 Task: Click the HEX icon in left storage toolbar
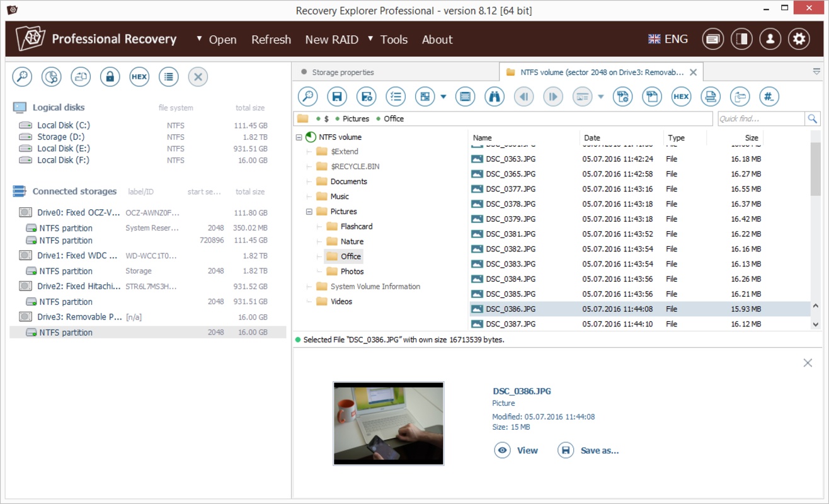pyautogui.click(x=139, y=77)
